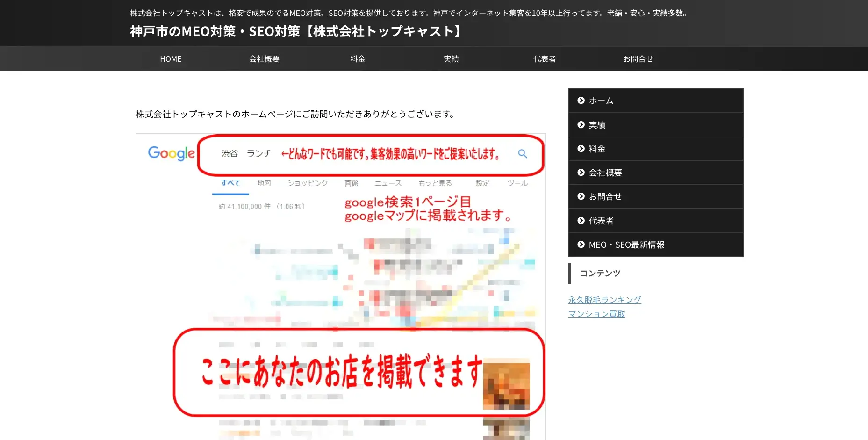Viewport: 868px width, 440px height.
Task: Click HOME in the top navigation
Action: click(x=171, y=58)
